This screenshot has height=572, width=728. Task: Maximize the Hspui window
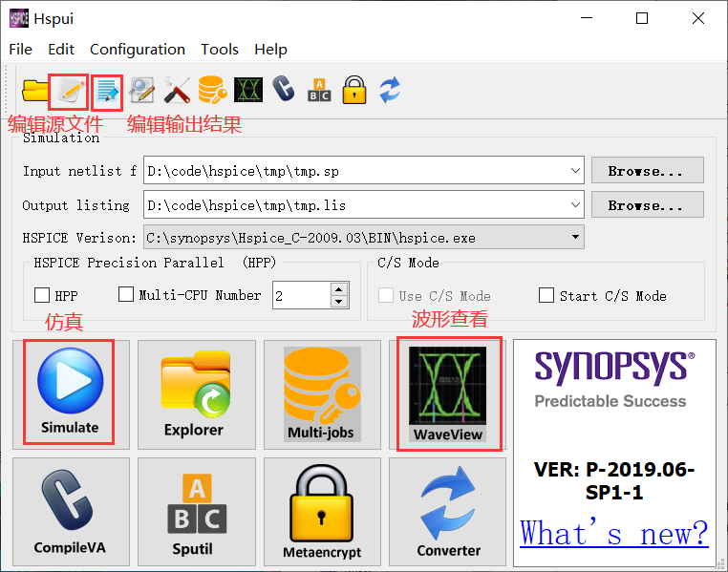(x=642, y=18)
